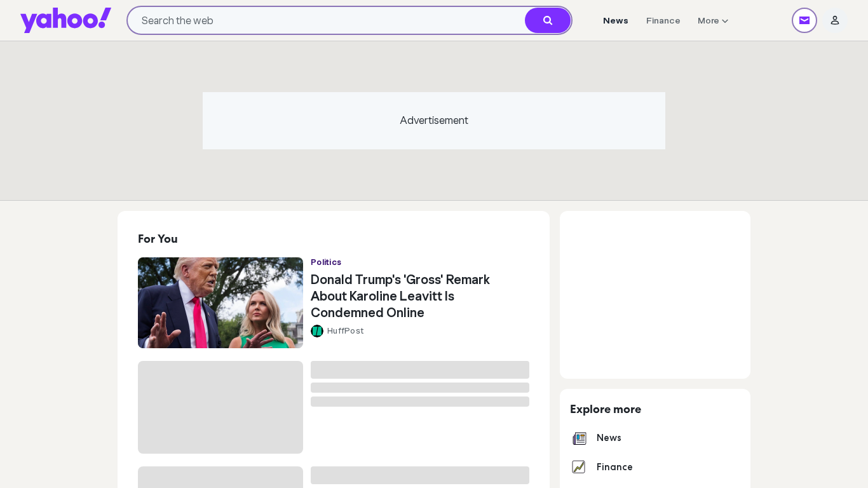Open the HuffPost source name
The image size is (868, 488).
346,331
